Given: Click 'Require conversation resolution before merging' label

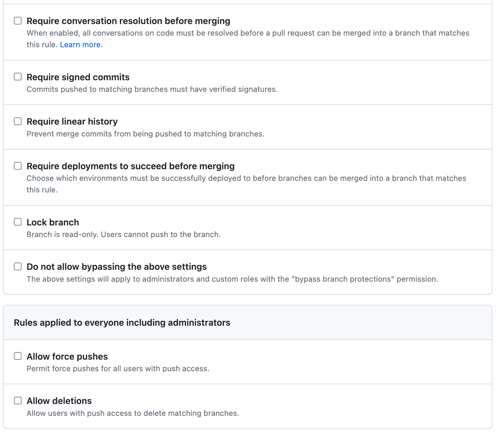Looking at the screenshot, I should click(128, 21).
